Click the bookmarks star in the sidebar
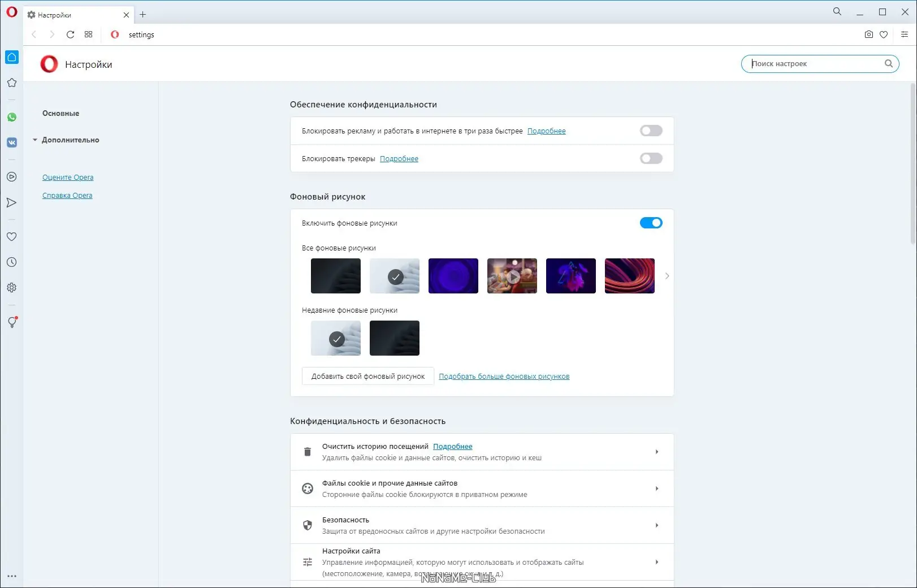917x588 pixels. (12, 83)
